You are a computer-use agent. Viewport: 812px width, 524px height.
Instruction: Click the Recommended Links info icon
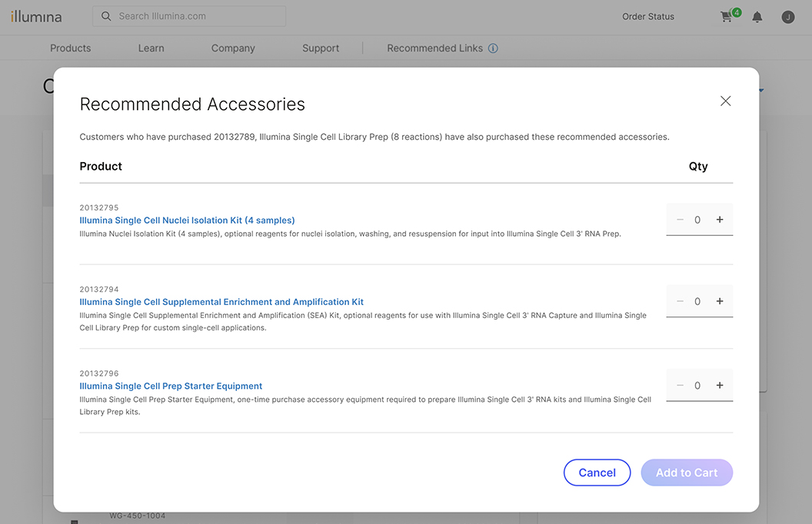[493, 48]
